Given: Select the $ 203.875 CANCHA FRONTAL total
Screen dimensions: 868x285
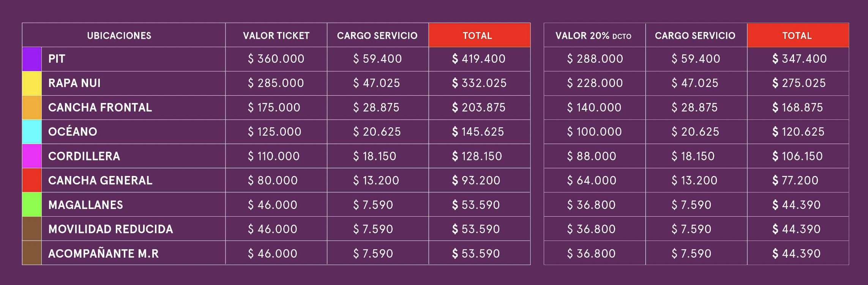Looking at the screenshot, I should pos(479,108).
